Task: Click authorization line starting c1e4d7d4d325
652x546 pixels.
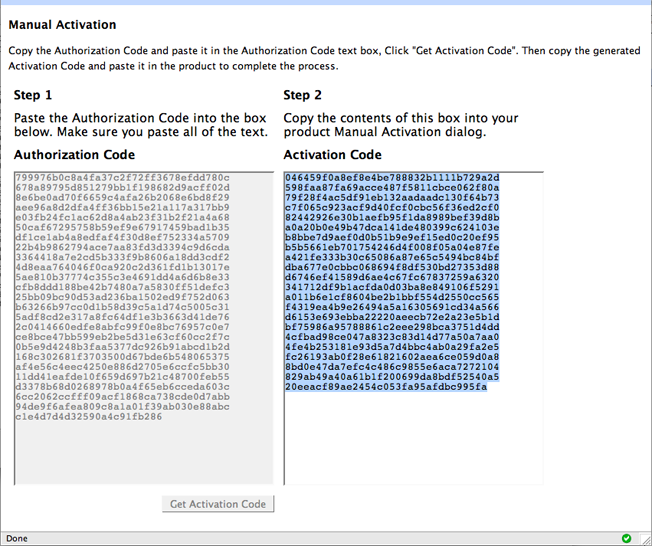Action: 89,416
